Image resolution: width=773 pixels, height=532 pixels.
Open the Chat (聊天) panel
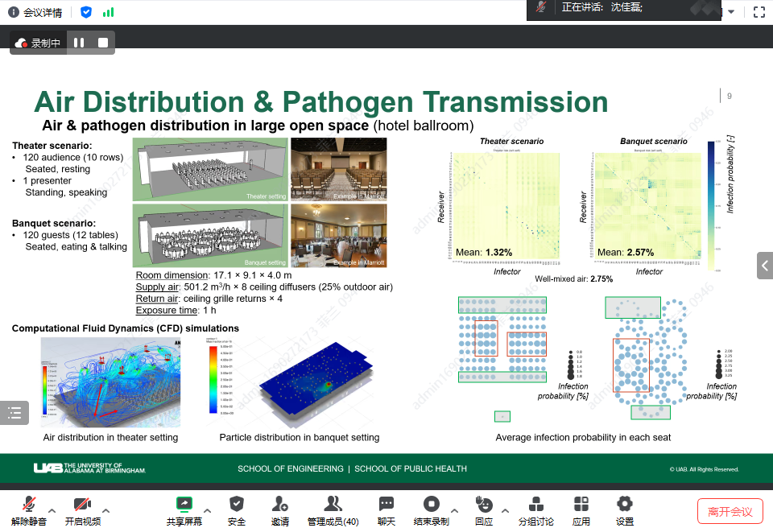[x=386, y=505]
